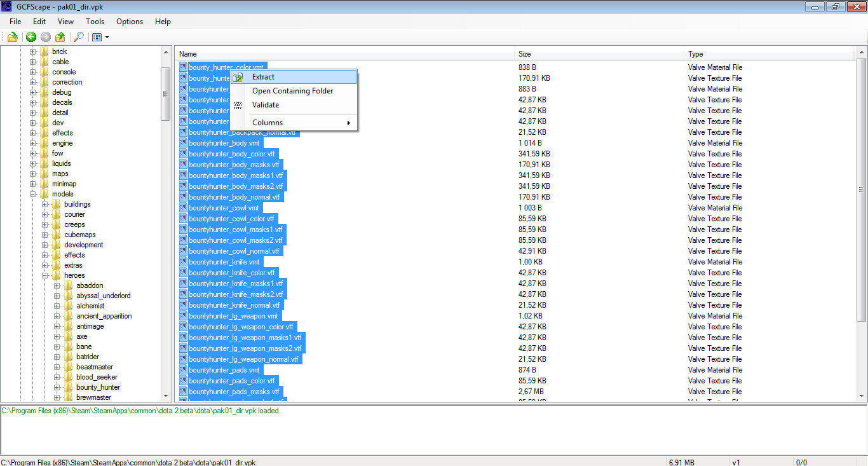Select Validate in the context menu
This screenshot has height=466, width=868.
tap(265, 105)
